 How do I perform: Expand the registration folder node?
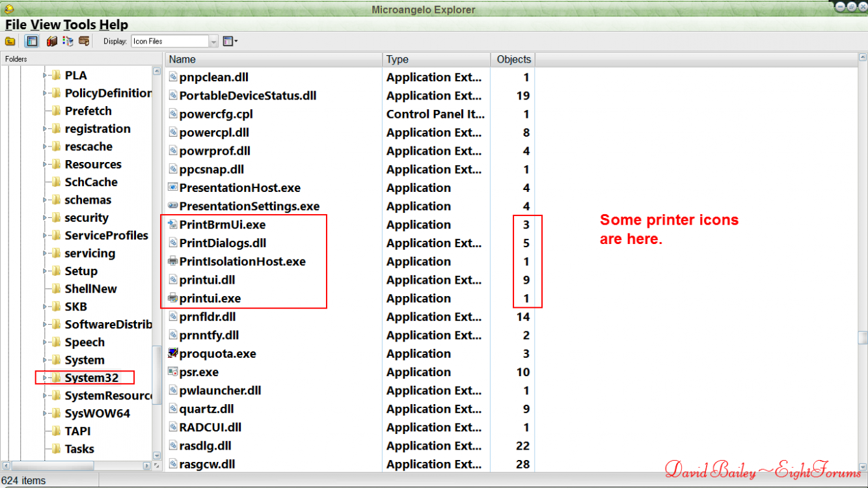point(46,129)
